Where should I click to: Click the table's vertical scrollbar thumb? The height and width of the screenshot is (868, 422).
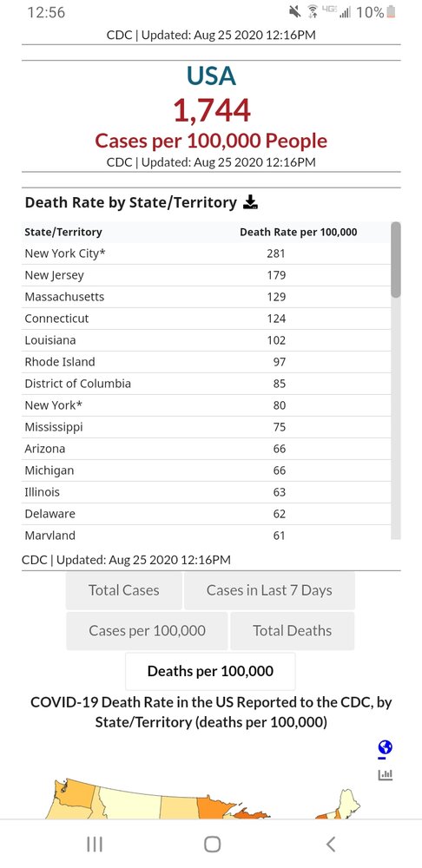395,260
